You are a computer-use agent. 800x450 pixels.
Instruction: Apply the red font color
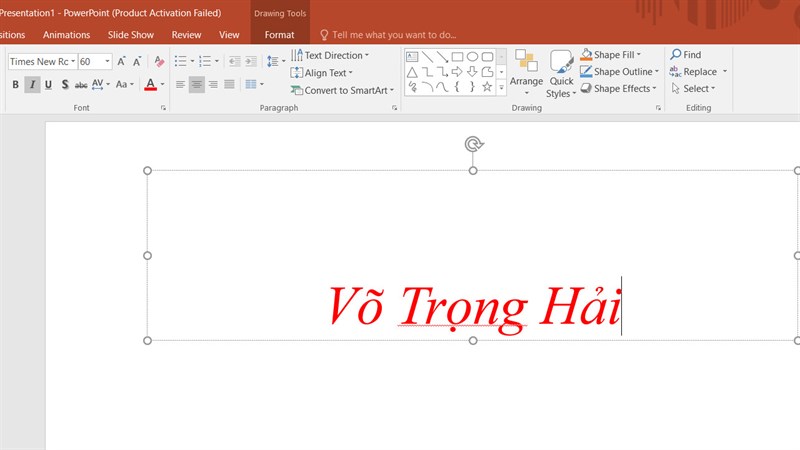(x=150, y=84)
